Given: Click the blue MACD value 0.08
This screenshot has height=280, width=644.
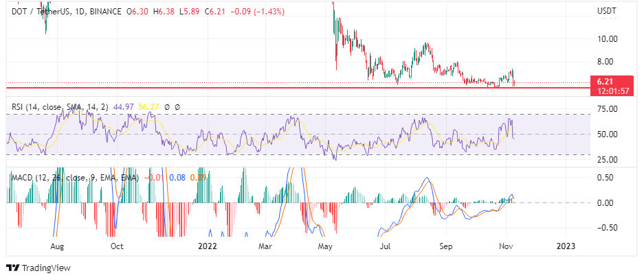Looking at the screenshot, I should click(x=177, y=177).
